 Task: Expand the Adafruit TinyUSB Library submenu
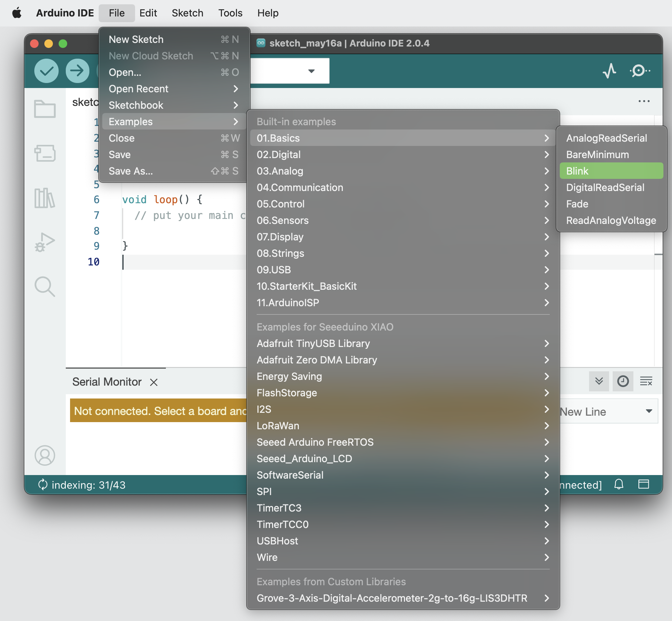click(x=403, y=343)
